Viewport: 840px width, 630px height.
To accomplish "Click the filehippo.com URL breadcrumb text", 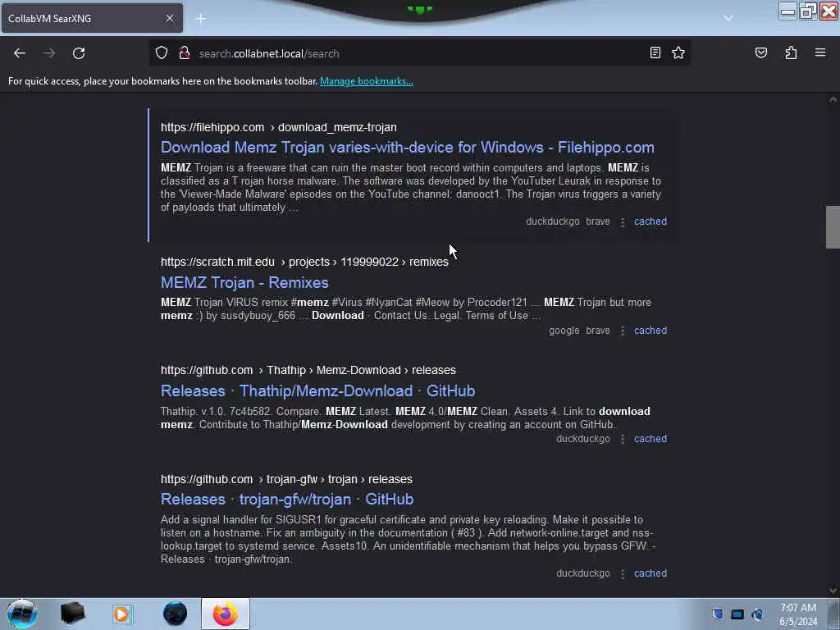I will click(x=279, y=127).
